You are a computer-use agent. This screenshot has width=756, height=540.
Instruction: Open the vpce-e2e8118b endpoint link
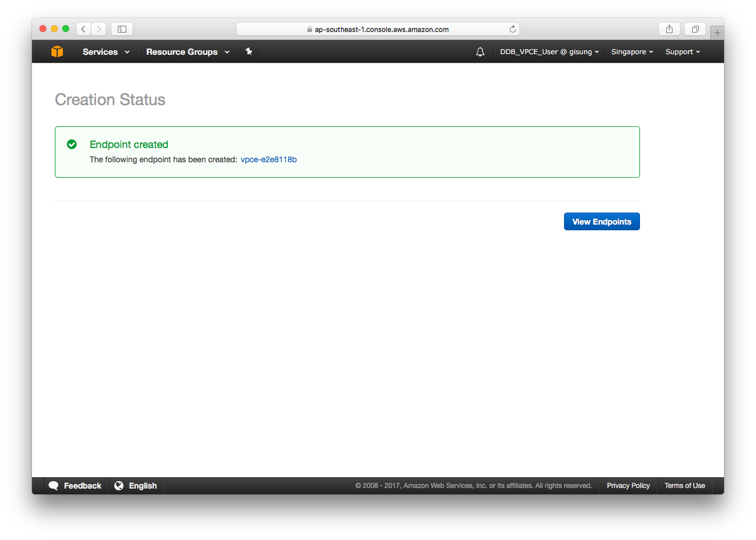point(269,159)
